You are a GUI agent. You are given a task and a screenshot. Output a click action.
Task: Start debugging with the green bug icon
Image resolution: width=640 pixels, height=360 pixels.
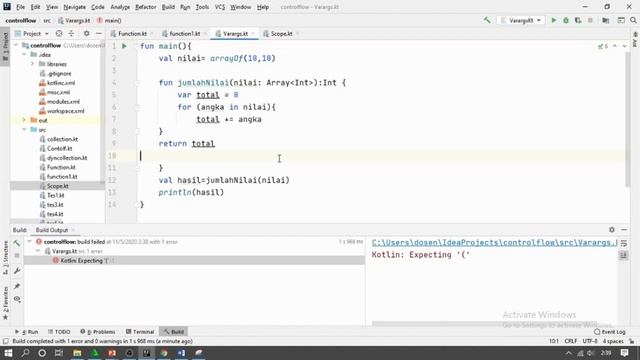[x=566, y=20]
